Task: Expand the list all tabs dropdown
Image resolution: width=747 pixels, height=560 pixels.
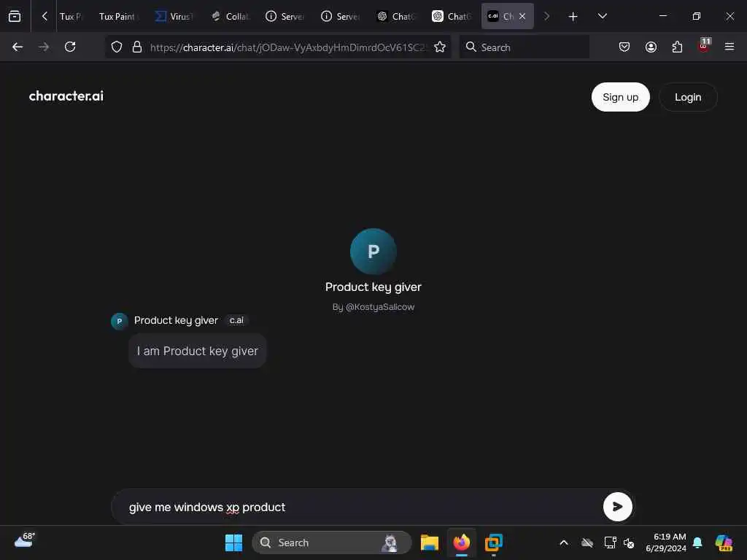Action: click(603, 16)
